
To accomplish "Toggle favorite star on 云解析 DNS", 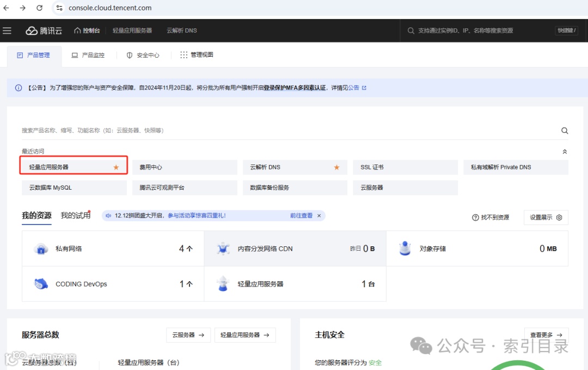I will click(337, 167).
